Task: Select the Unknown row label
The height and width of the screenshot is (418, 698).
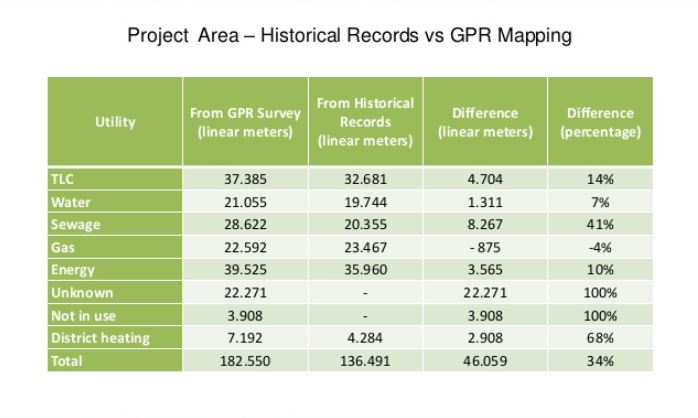Action: (81, 293)
